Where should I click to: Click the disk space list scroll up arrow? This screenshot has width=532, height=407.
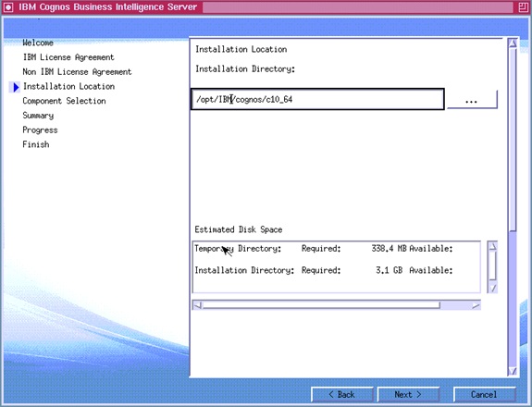click(492, 246)
